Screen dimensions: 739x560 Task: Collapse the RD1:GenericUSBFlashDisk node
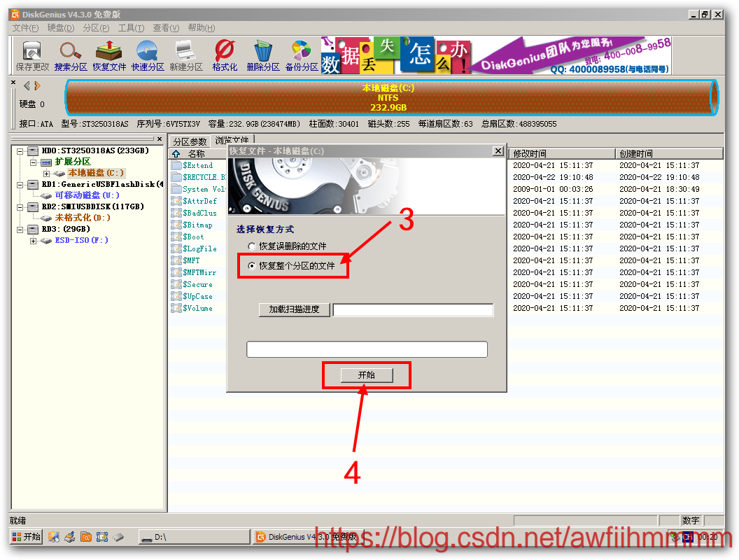pos(20,185)
